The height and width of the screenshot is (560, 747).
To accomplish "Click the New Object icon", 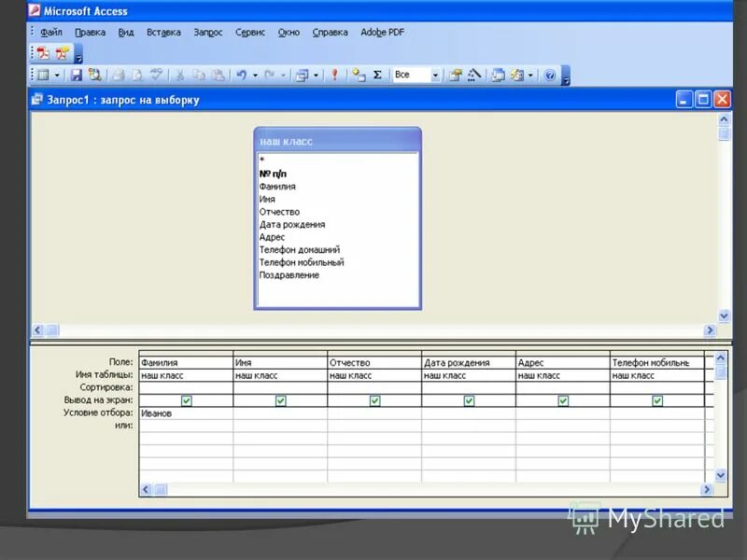I will 517,75.
